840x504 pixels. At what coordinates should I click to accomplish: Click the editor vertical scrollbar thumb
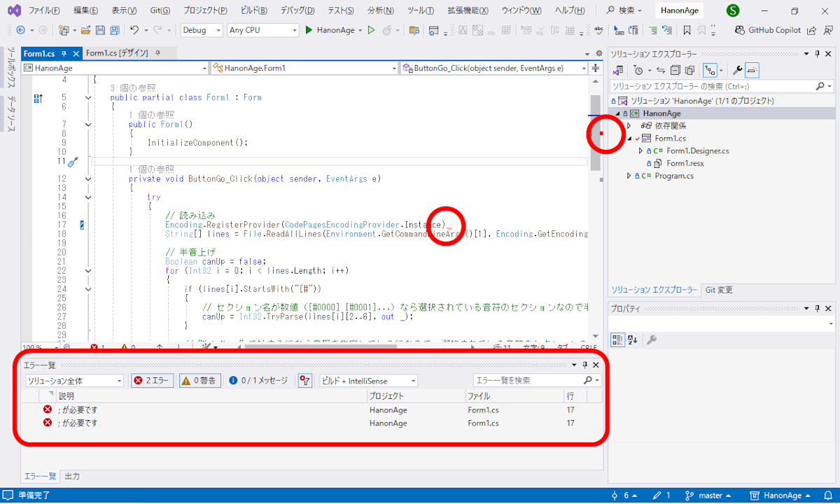tap(595, 133)
